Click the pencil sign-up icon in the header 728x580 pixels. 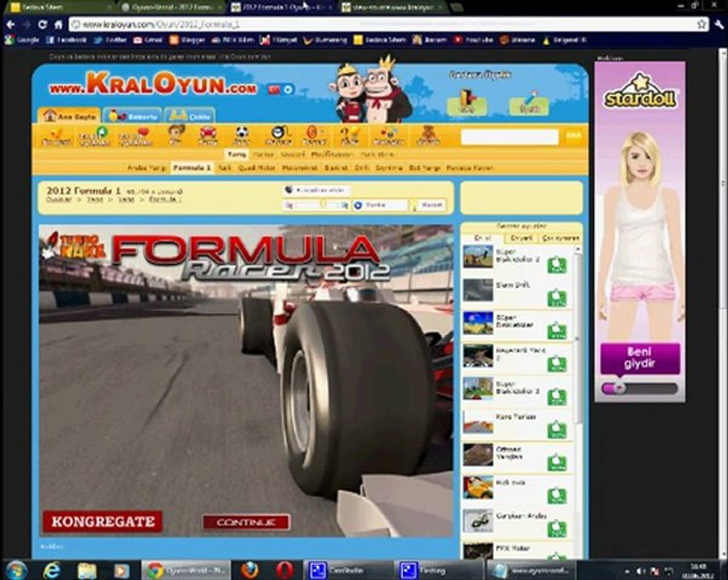pos(530,102)
